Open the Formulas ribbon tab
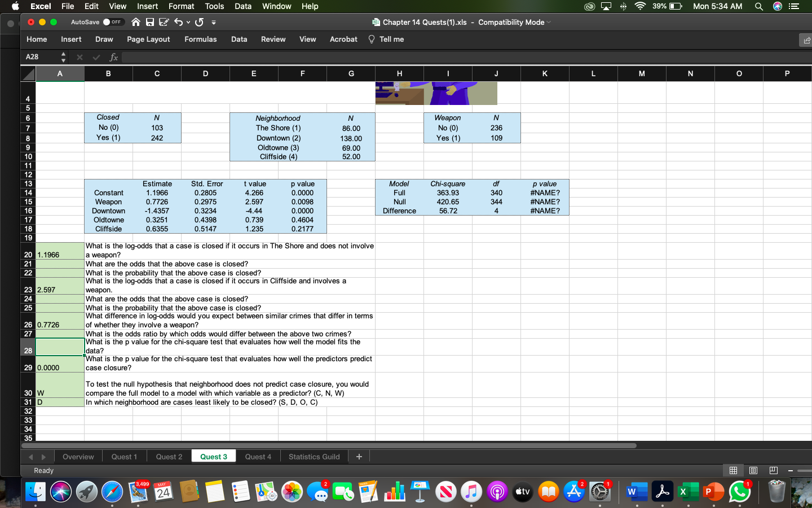 (201, 40)
